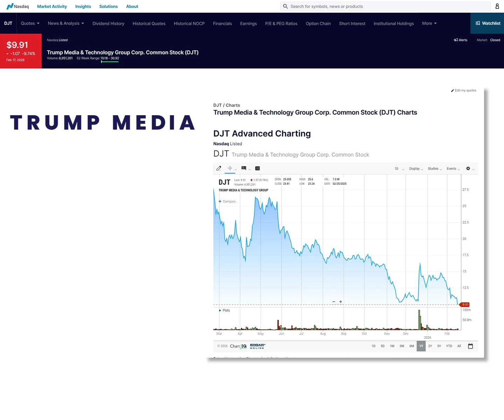Open the Financials tab
Screen dimensions: 504x420
click(x=222, y=23)
